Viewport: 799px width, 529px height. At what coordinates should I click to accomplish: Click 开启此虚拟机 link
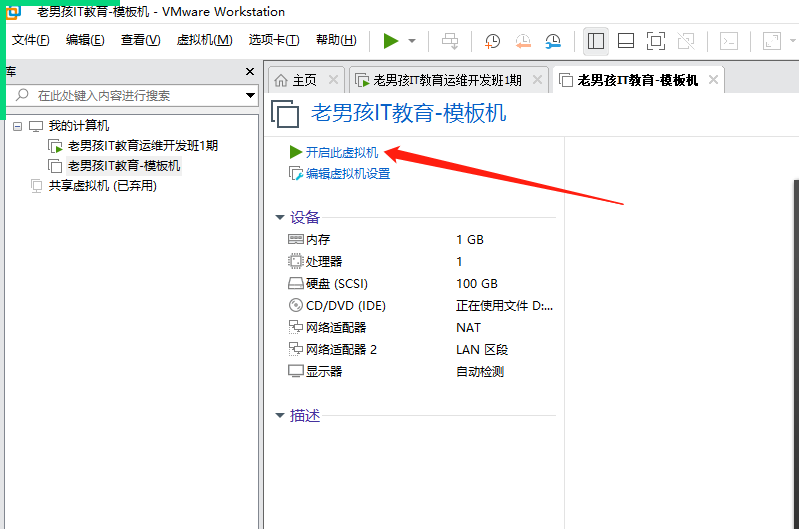(342, 152)
